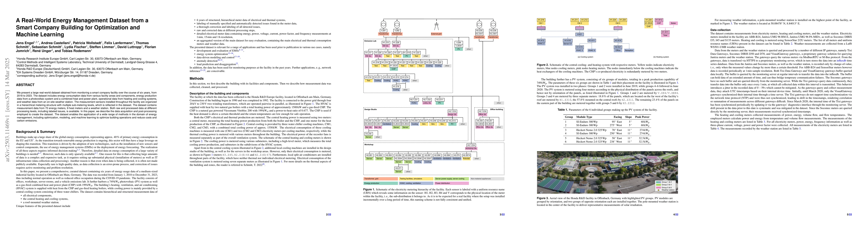Click page number 5/22
The height and width of the screenshot is (225, 868).
[x=849, y=214]
